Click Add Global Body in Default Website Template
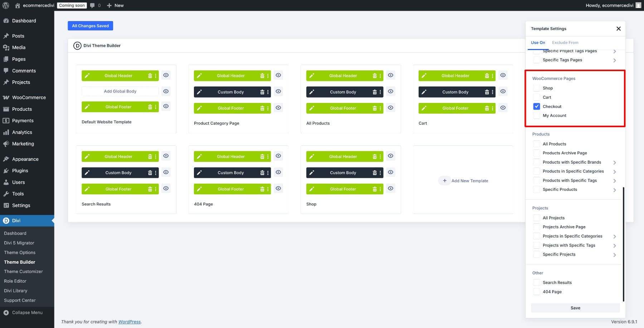This screenshot has width=644, height=328. pyautogui.click(x=120, y=91)
